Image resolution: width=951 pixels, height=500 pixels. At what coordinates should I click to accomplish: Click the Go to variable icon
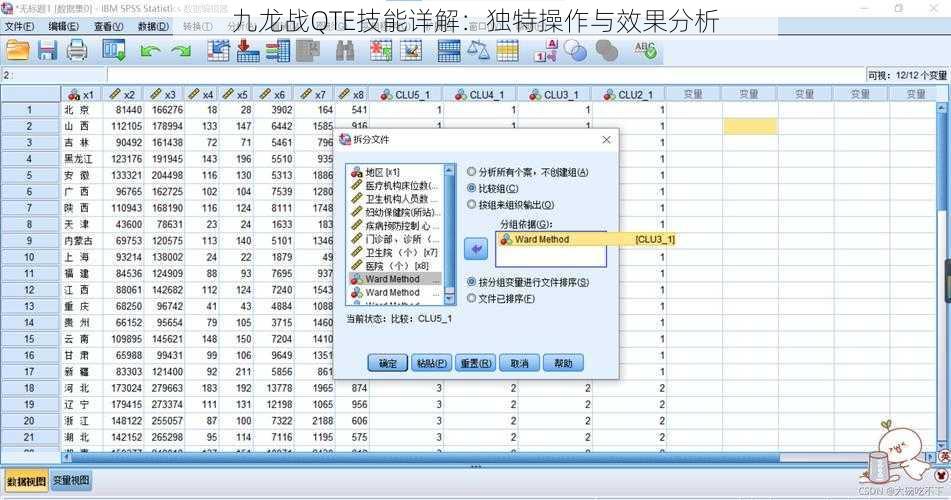tap(248, 51)
